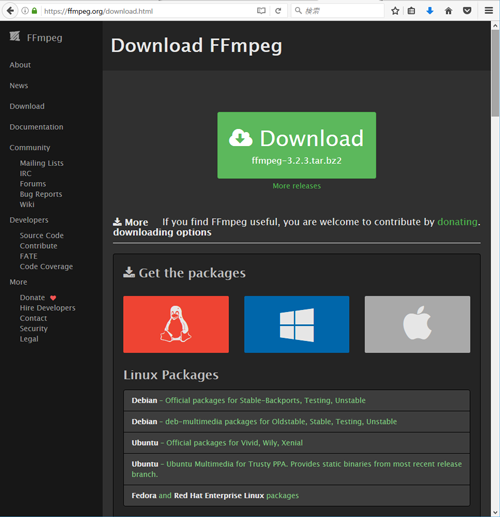Viewport: 500px width, 517px height.
Task: Open the downloads arrow in toolbar
Action: 430,11
